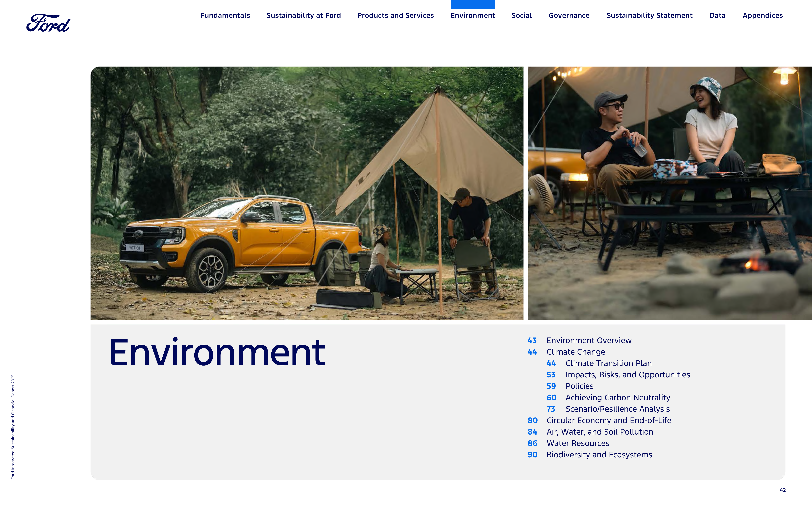Jump to Water Resources section

coord(578,443)
